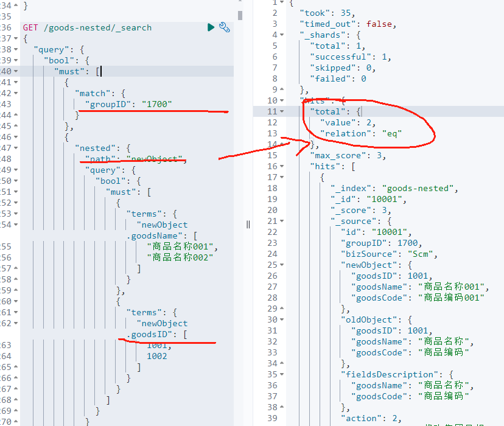Collapse "total" fold arrow at response line 11

282,111
